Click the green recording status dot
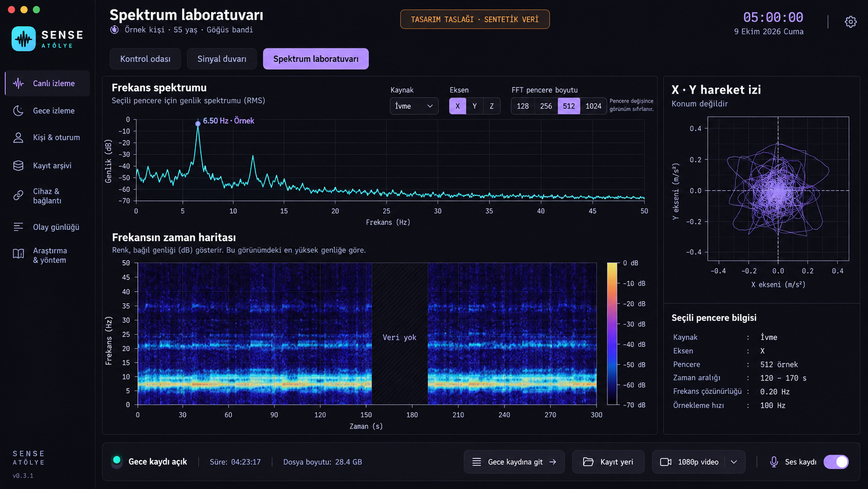Image resolution: width=868 pixels, height=489 pixels. coord(117,460)
